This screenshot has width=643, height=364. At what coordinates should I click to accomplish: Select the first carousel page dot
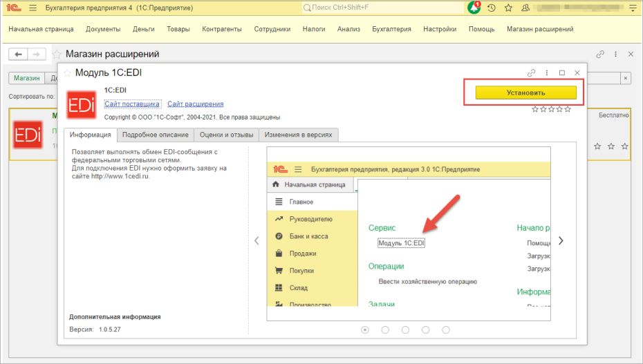pos(365,329)
